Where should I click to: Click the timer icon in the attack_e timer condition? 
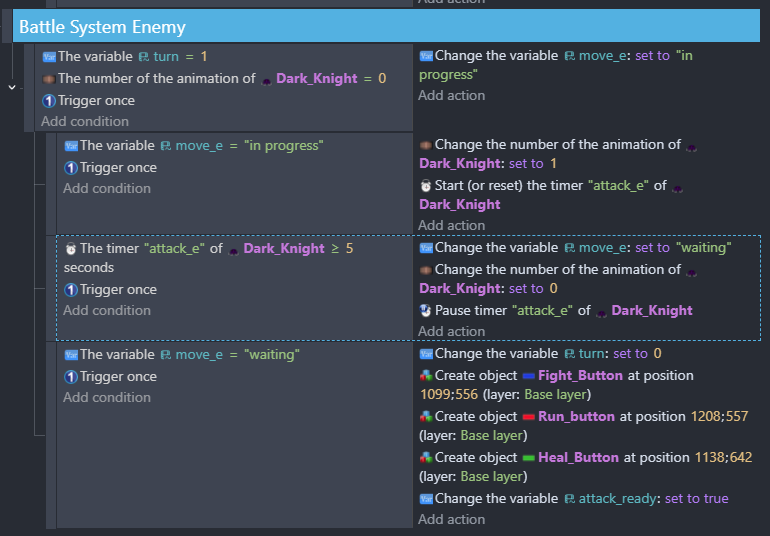click(70, 248)
